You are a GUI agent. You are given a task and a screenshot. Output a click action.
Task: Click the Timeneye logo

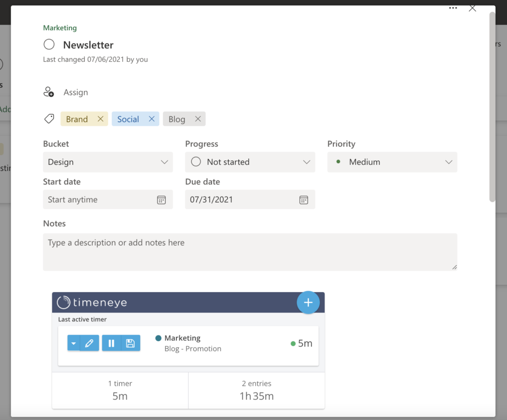click(89, 302)
